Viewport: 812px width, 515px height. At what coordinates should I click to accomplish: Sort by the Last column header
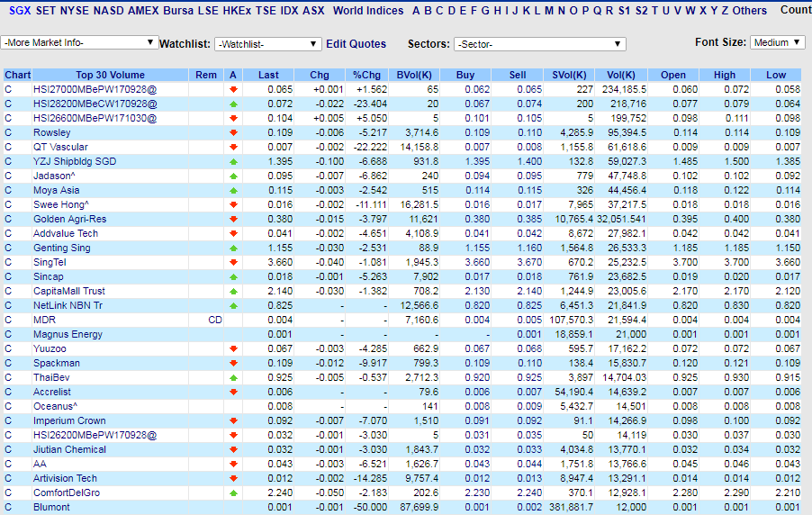pyautogui.click(x=268, y=75)
